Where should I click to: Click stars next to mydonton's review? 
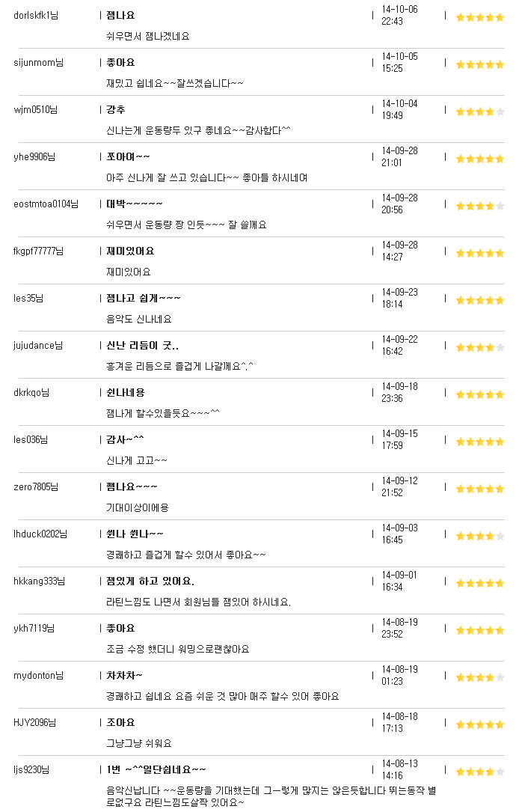point(480,677)
